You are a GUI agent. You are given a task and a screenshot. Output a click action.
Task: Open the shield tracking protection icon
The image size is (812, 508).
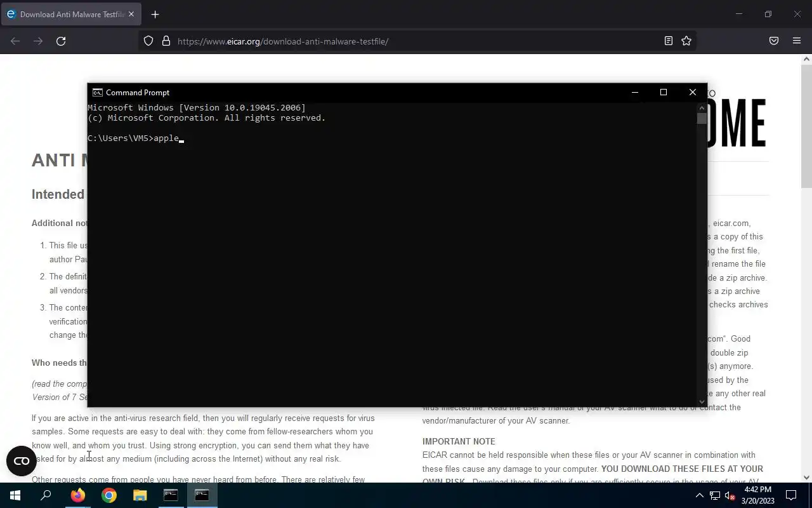(148, 41)
